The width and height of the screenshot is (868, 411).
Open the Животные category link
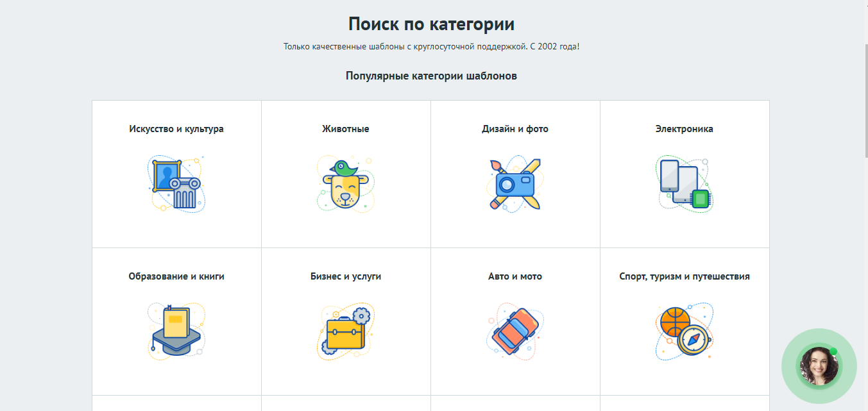[x=345, y=128]
